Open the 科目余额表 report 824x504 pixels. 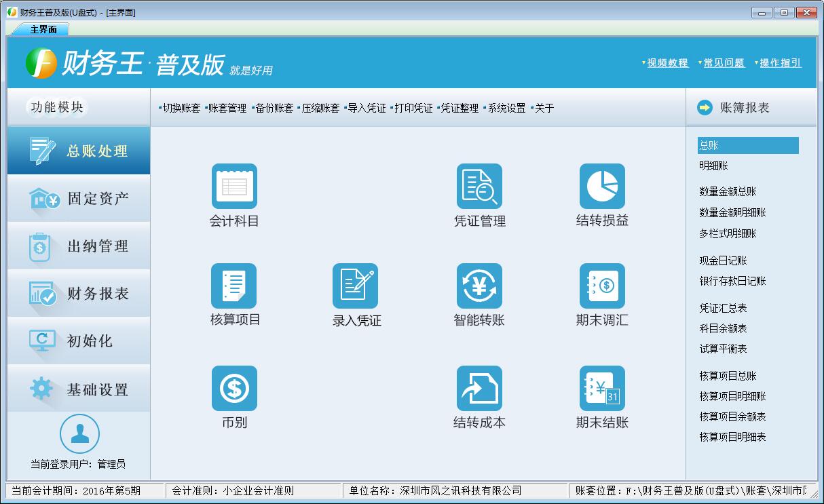[723, 328]
